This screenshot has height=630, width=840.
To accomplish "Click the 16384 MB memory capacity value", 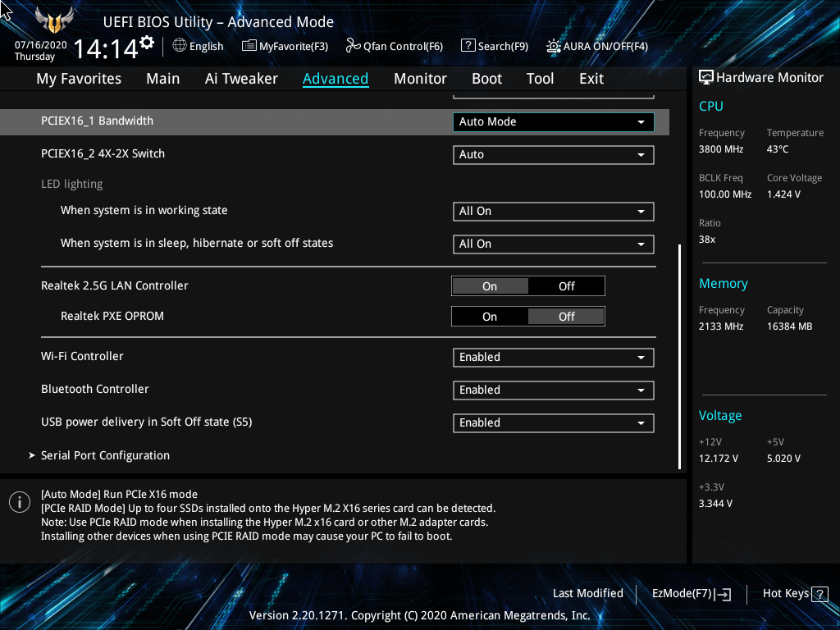I will point(789,326).
